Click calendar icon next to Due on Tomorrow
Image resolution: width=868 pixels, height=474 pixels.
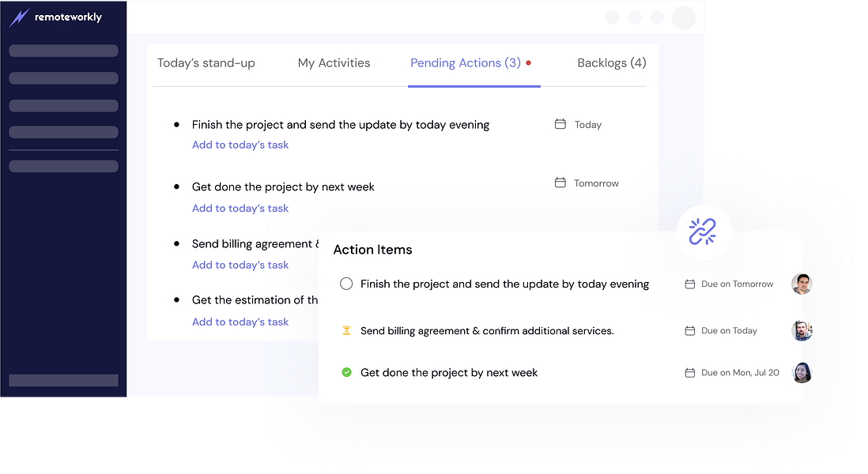[x=689, y=284]
